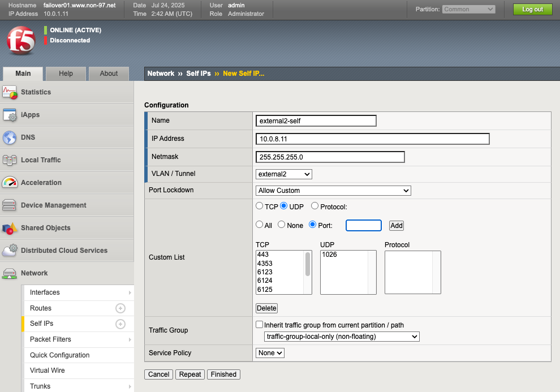Open Statistics chart icon
This screenshot has width=560, height=392.
click(x=10, y=92)
